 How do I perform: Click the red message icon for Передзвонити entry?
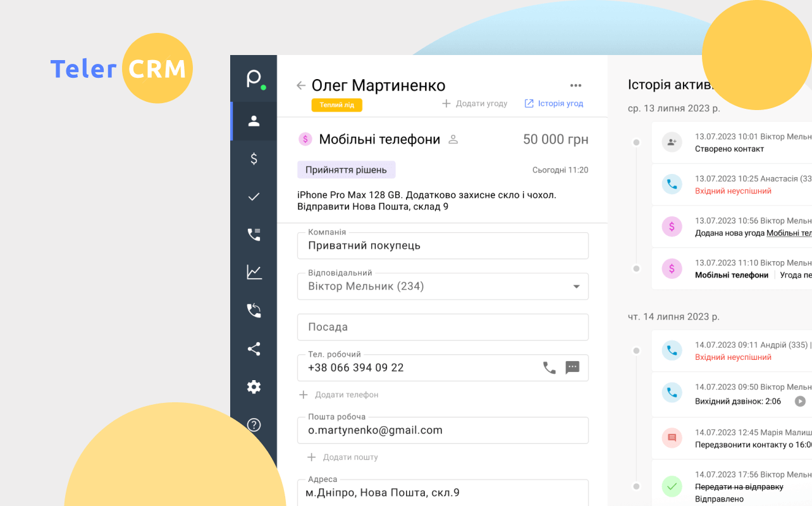672,438
